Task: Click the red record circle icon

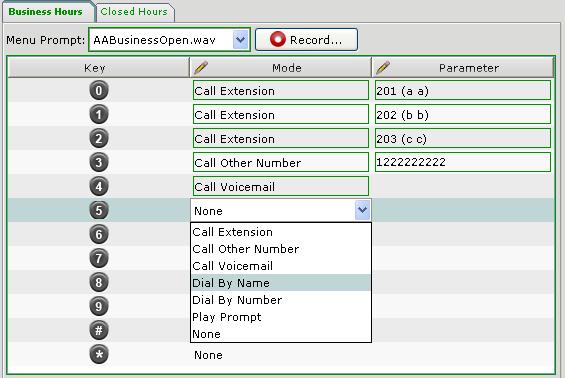Action: tap(277, 39)
